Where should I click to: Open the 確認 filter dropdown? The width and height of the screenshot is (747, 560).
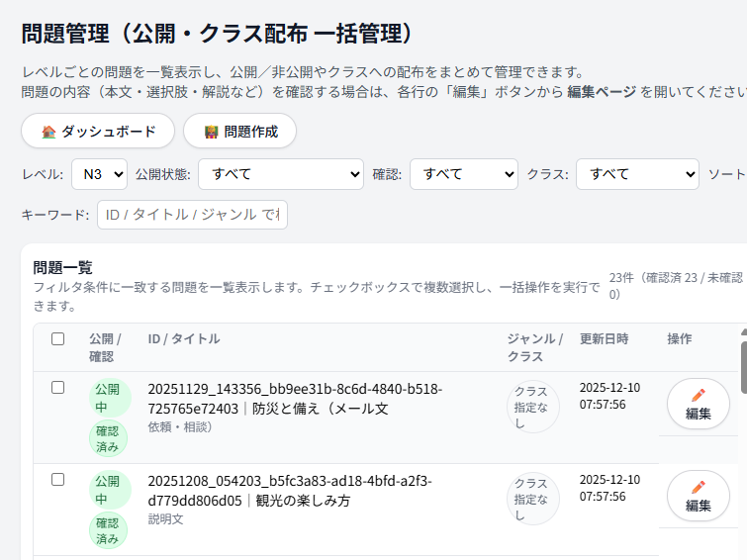point(464,174)
